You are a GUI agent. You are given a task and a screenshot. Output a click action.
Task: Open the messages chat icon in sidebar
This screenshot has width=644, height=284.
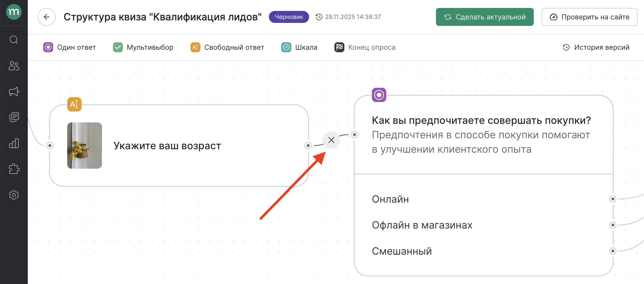(x=14, y=117)
